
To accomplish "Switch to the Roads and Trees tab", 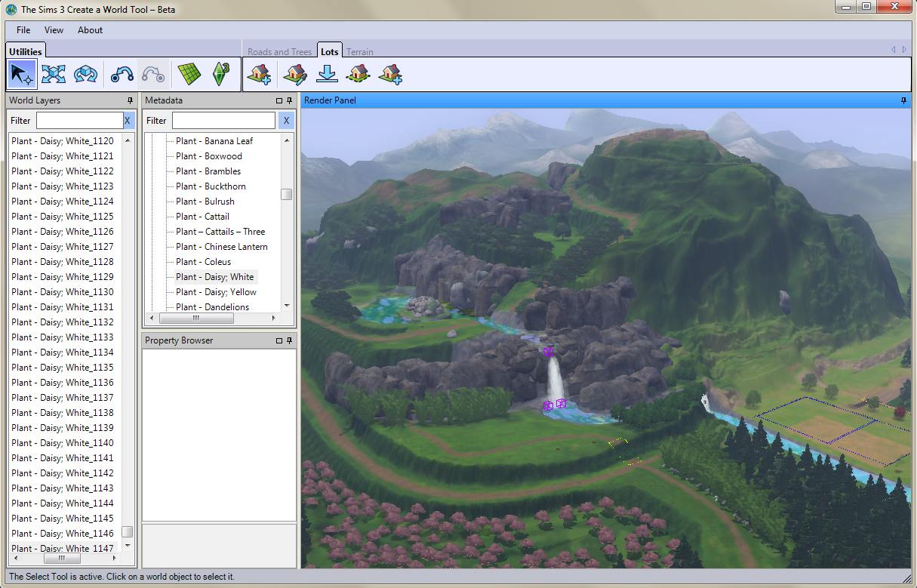I will click(279, 51).
